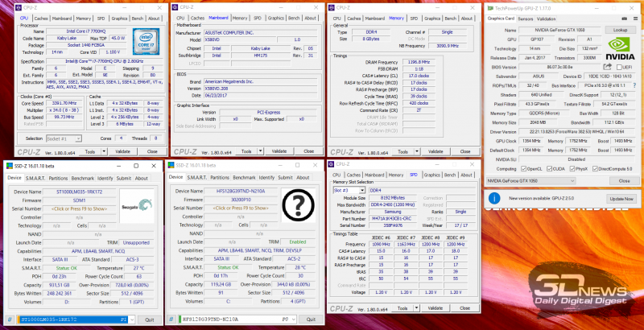
Task: Reveal Serial Number field for ST1000LM035 drive
Action: tap(79, 209)
